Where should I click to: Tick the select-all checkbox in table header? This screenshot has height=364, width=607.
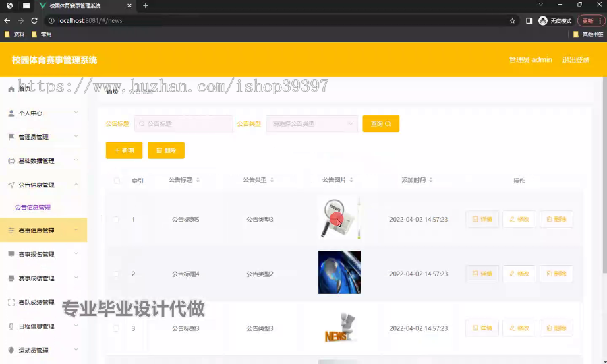(x=117, y=181)
